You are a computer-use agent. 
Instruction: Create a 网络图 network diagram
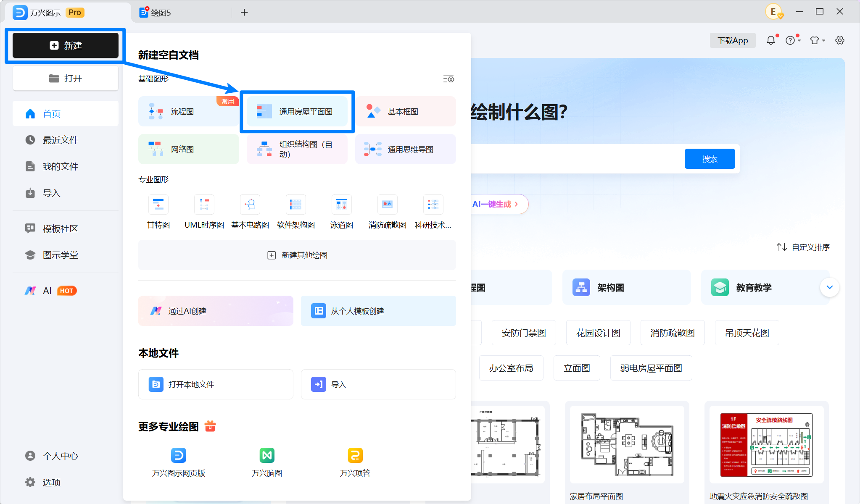coord(189,149)
